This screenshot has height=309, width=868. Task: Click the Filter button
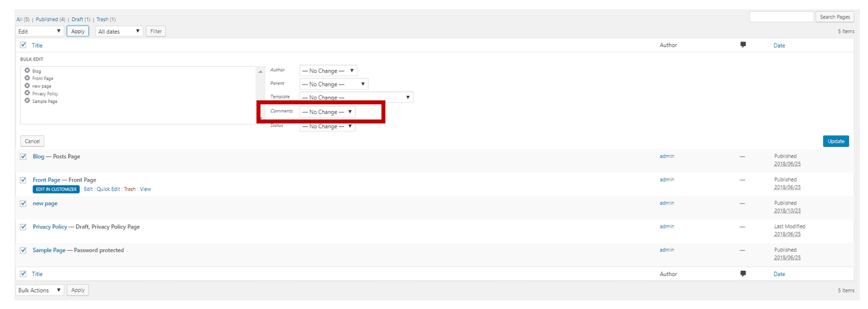(156, 31)
